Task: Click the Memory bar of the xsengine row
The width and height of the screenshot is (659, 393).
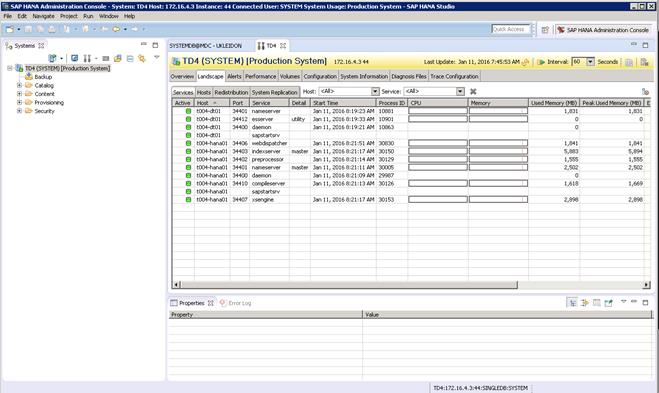Action: point(498,200)
